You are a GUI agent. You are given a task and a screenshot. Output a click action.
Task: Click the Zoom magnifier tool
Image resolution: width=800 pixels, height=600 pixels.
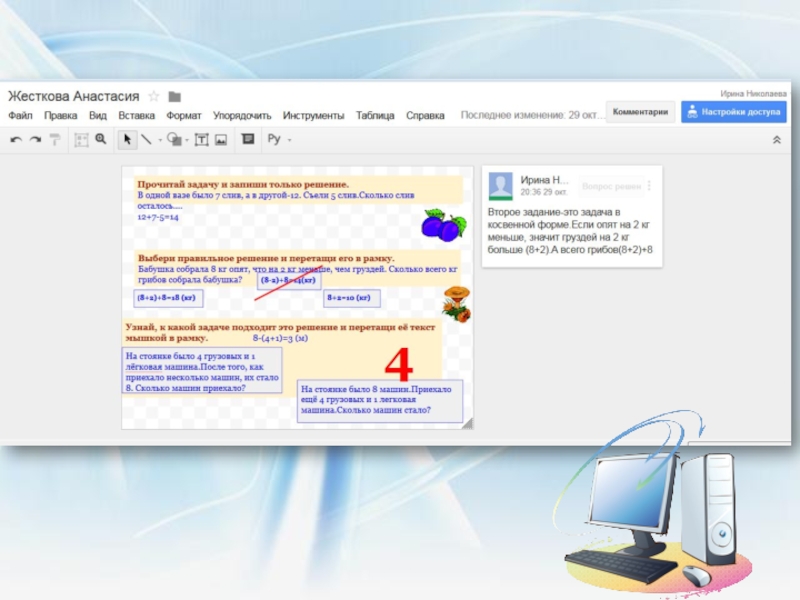[x=99, y=140]
